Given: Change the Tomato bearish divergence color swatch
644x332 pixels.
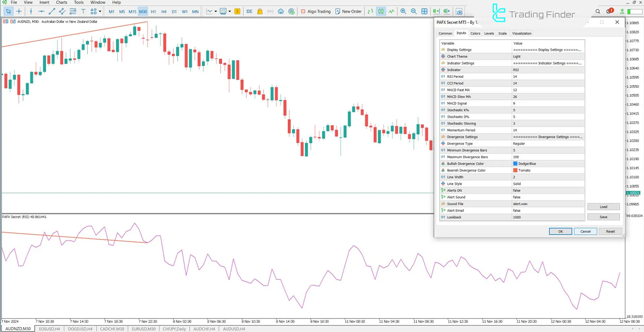Looking at the screenshot, I should [x=515, y=170].
